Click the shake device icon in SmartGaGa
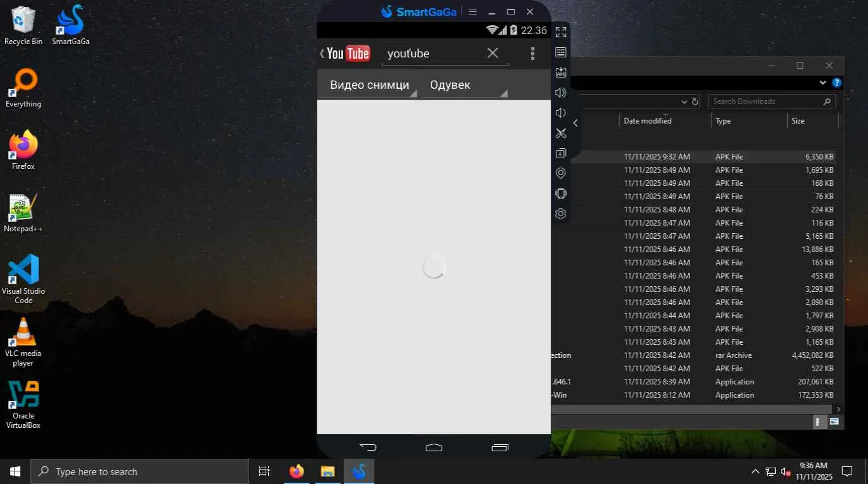This screenshot has width=868, height=484. pyautogui.click(x=561, y=193)
